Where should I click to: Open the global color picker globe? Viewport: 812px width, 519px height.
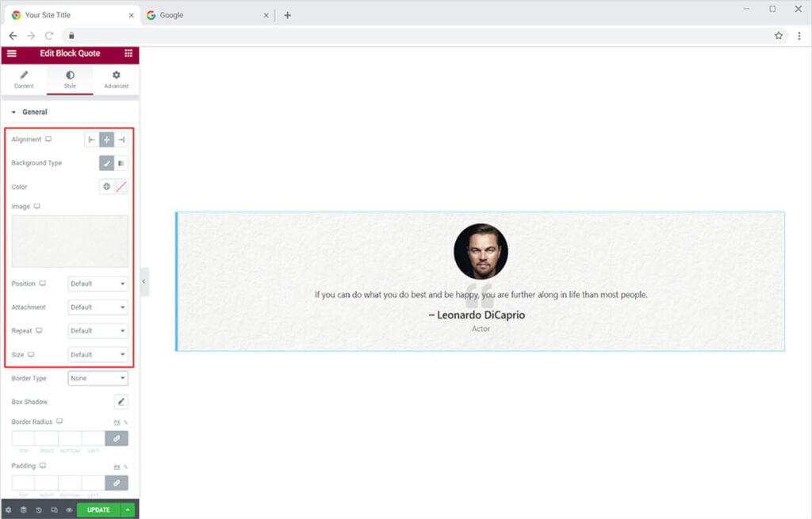click(x=106, y=187)
